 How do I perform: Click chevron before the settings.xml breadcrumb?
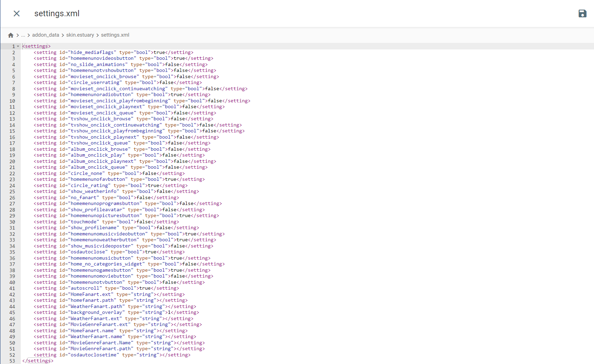coord(98,35)
